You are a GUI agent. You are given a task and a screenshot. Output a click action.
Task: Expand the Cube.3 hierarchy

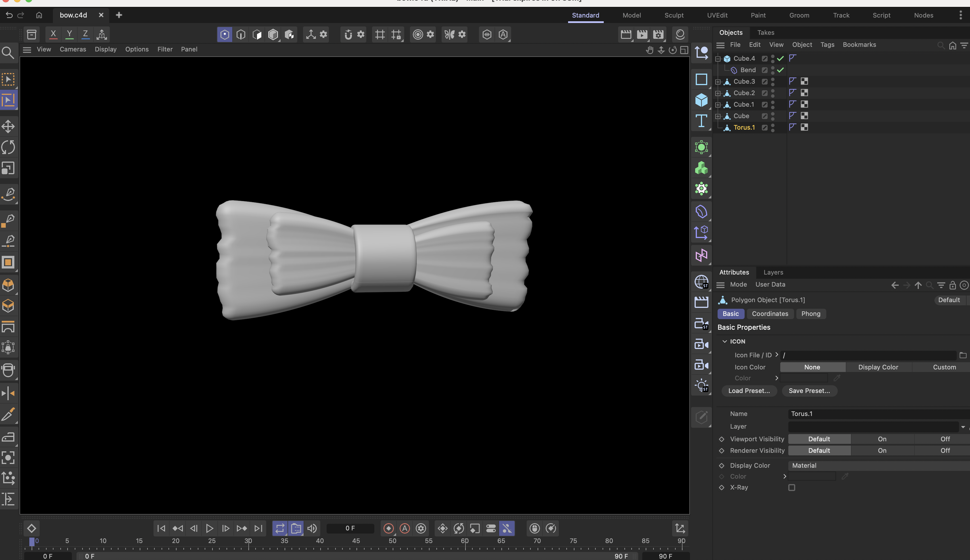(718, 82)
